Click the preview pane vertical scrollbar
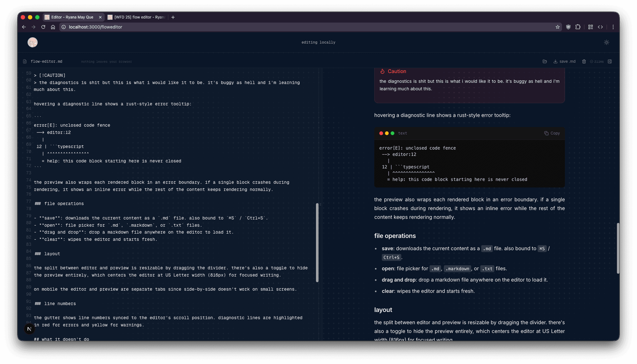 click(618, 248)
